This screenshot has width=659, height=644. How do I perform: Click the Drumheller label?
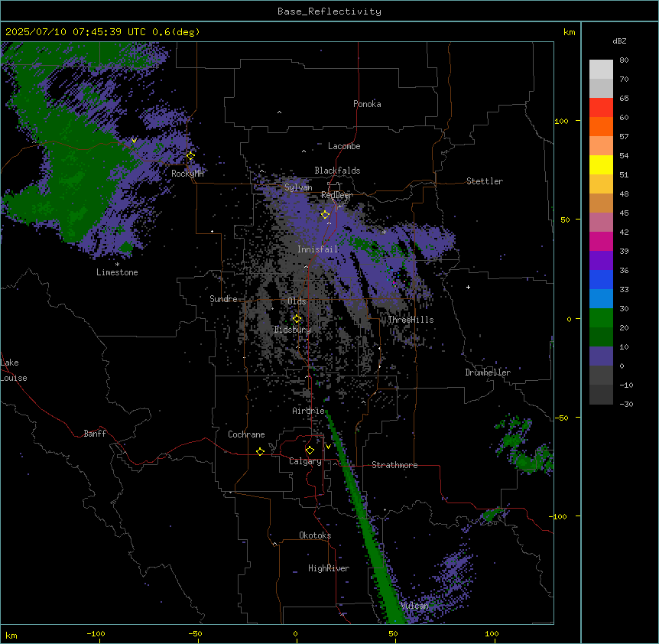[x=488, y=372]
